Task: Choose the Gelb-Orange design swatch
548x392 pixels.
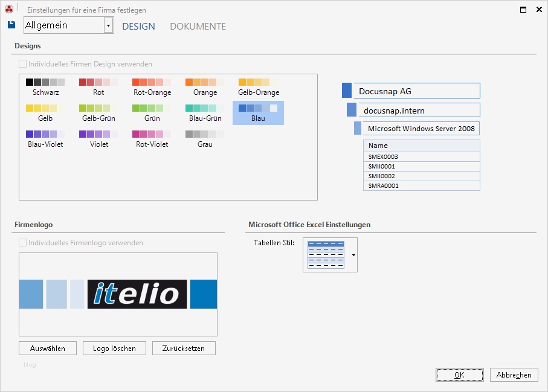Action: click(x=259, y=87)
